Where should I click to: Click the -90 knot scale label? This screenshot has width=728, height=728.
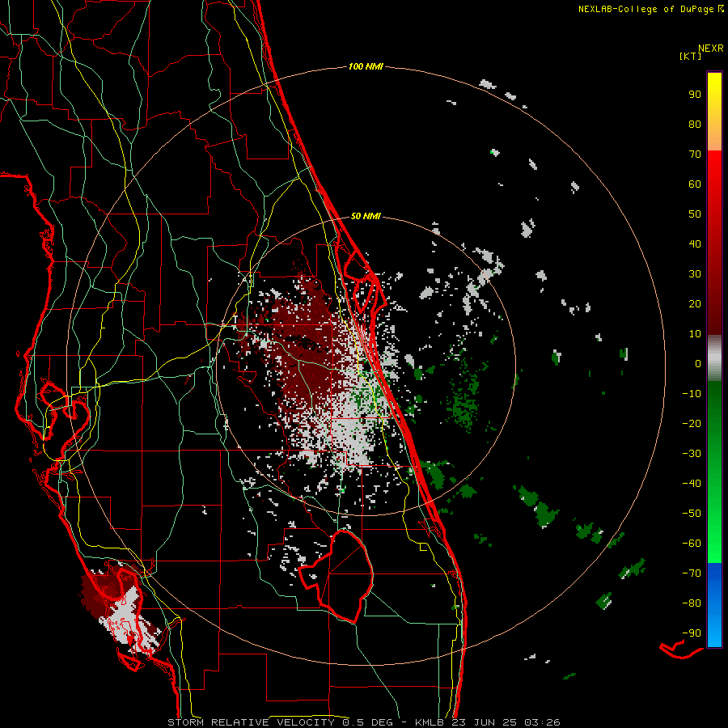692,633
